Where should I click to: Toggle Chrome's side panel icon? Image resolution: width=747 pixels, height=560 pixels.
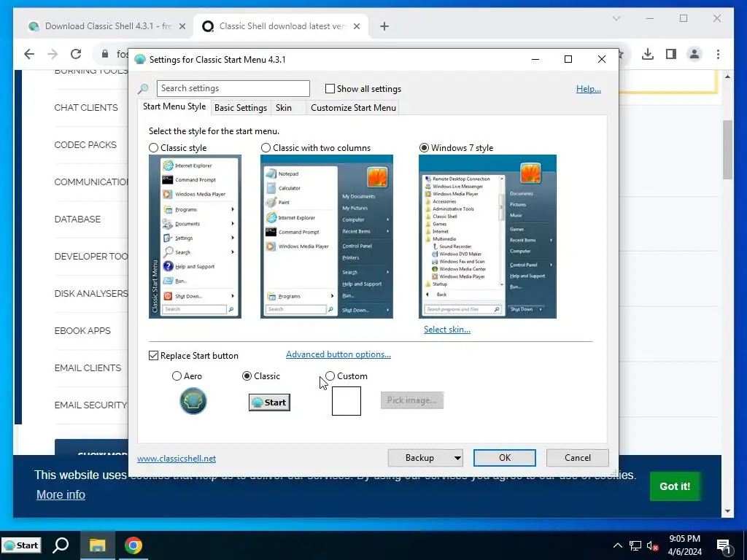click(x=671, y=54)
